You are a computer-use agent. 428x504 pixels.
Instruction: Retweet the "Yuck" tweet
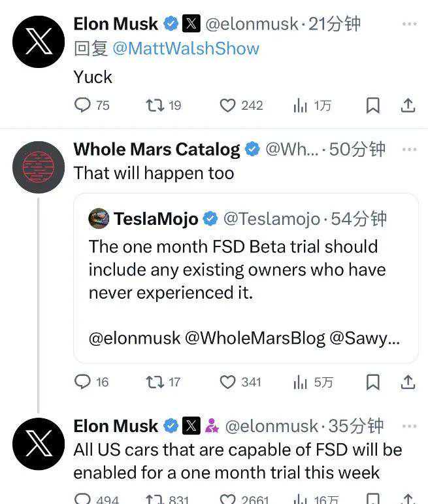[154, 105]
